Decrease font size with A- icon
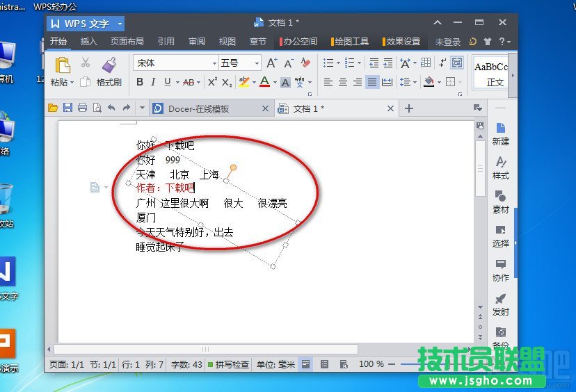The width and height of the screenshot is (576, 392). click(289, 63)
